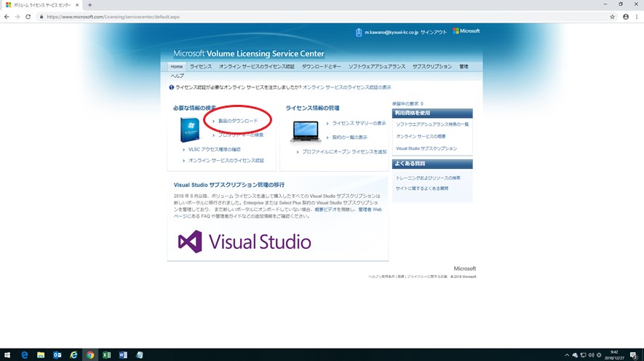This screenshot has height=361, width=644.
Task: Open the Action Center notification icon
Action: tap(634, 355)
